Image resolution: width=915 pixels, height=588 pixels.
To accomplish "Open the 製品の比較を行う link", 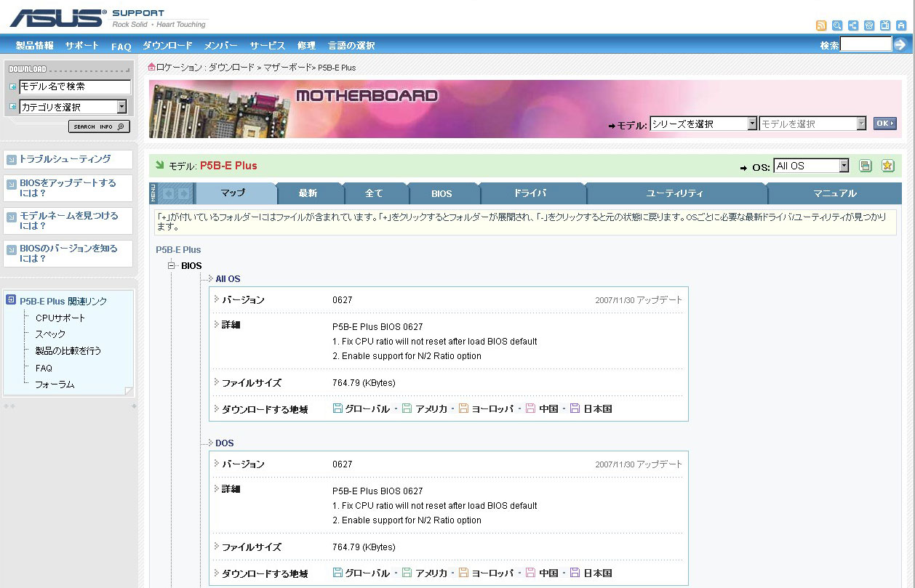I will pyautogui.click(x=68, y=351).
